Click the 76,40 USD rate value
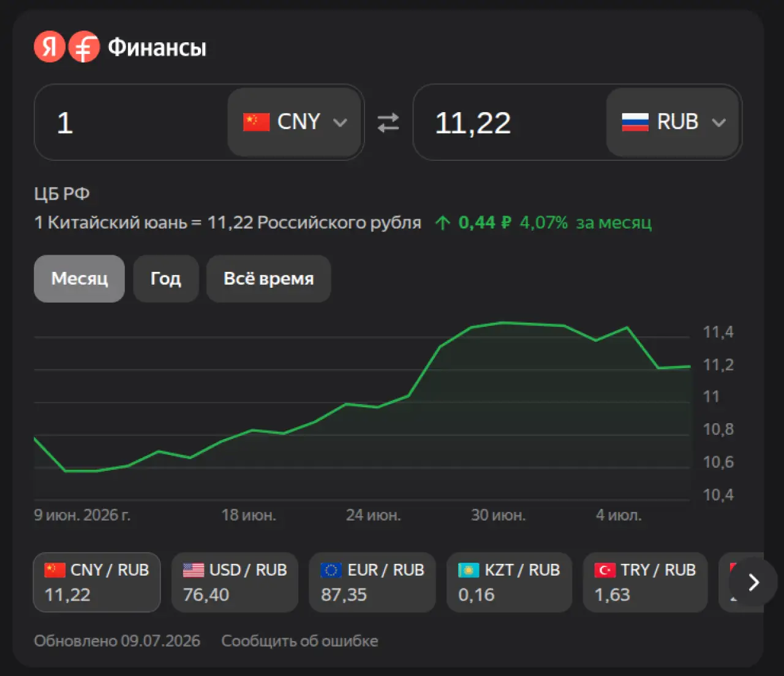Screen dimensions: 784x676 (x=206, y=595)
